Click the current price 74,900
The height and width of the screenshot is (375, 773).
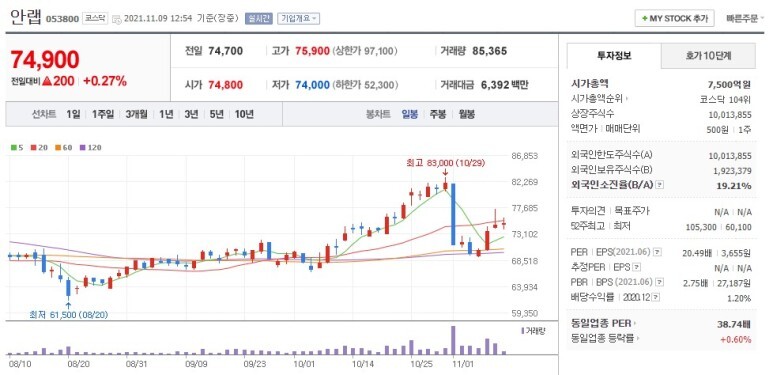45,60
